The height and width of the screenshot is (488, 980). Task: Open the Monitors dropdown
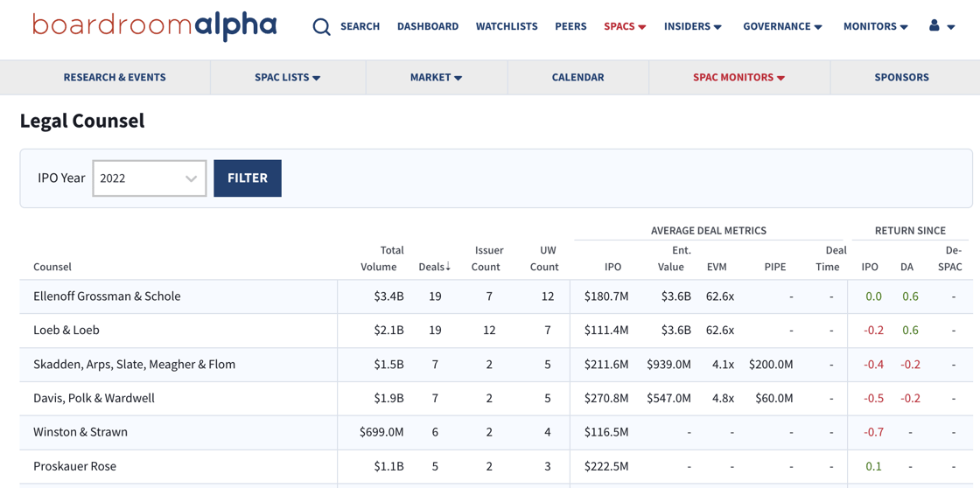point(875,26)
